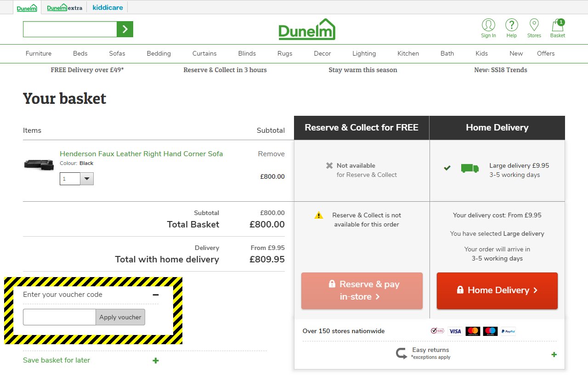This screenshot has width=588, height=386.
Task: Open the Blinds menu
Action: point(247,53)
